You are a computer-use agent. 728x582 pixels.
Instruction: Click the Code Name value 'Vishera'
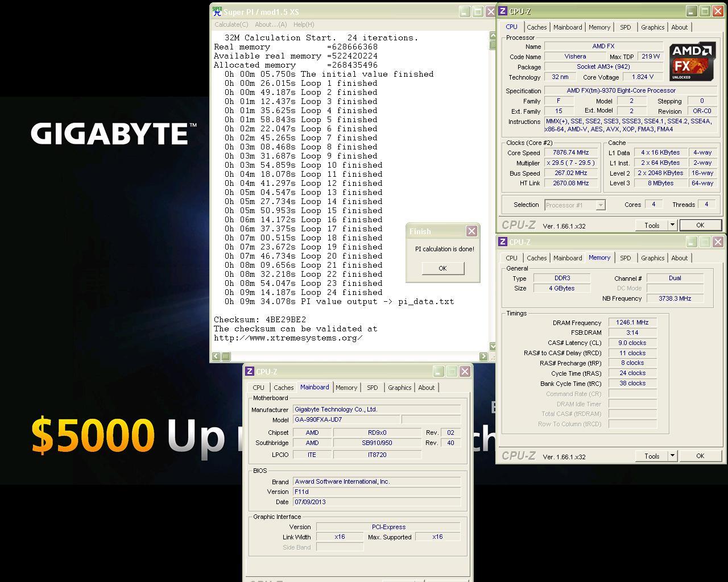click(x=575, y=56)
